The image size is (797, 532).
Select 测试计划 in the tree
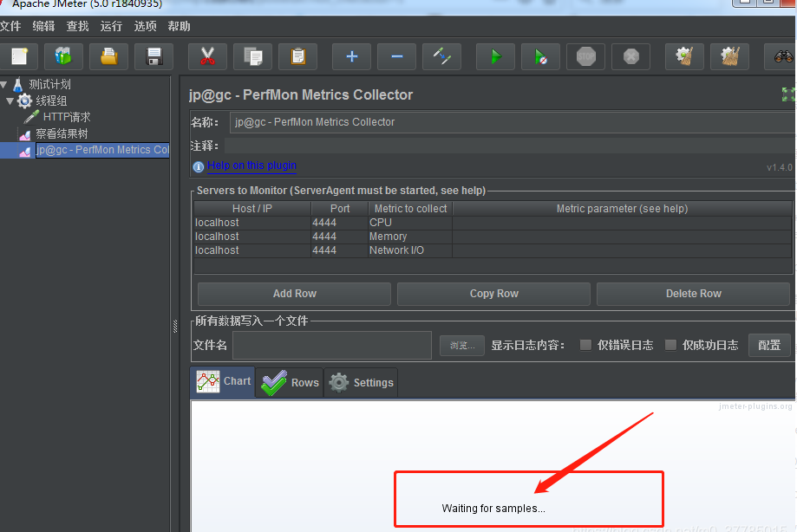(49, 84)
